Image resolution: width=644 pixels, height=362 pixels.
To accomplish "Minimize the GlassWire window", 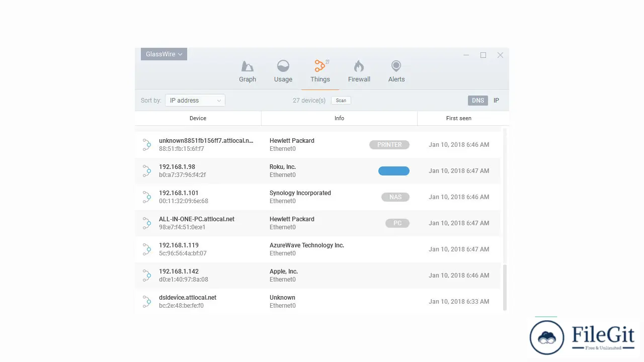I will 466,55.
